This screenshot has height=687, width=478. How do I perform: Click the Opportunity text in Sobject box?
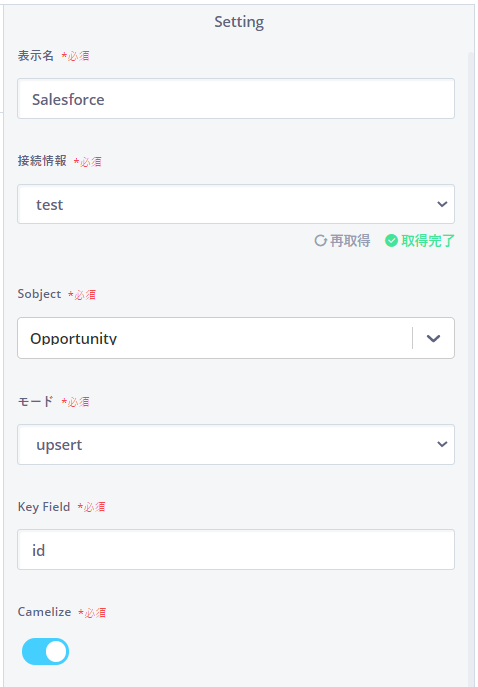[x=74, y=338]
